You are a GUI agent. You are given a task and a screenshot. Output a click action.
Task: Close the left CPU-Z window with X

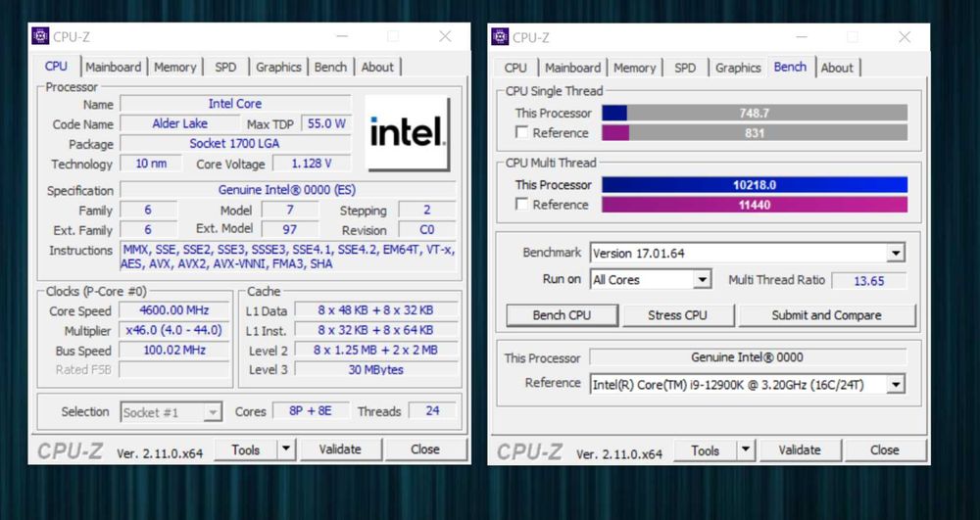pos(445,36)
